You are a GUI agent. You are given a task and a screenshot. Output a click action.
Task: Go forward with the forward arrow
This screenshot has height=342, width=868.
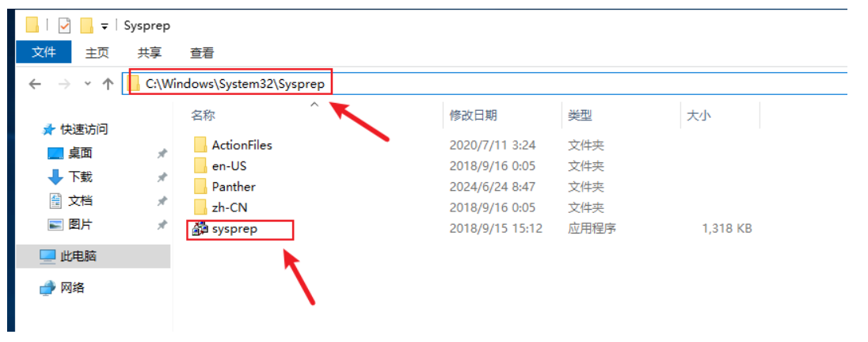(64, 84)
